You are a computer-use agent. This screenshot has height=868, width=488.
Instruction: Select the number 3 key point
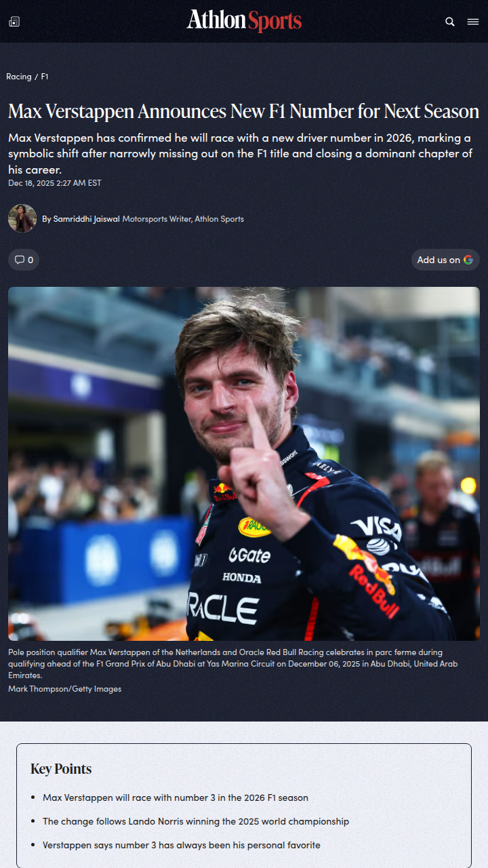(x=176, y=797)
